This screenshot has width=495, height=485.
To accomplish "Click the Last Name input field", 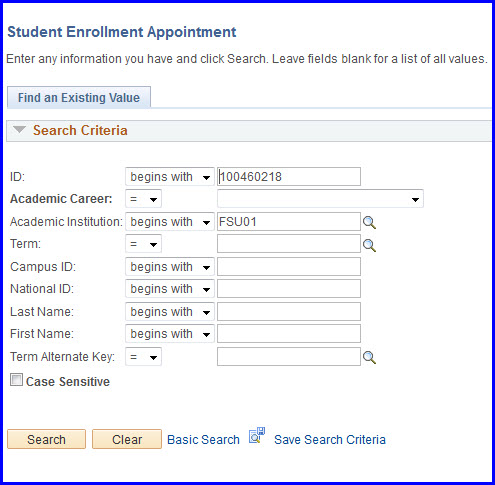I will coord(289,312).
